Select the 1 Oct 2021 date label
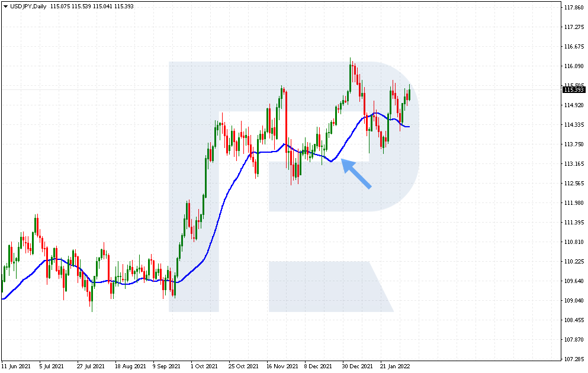 tap(204, 366)
